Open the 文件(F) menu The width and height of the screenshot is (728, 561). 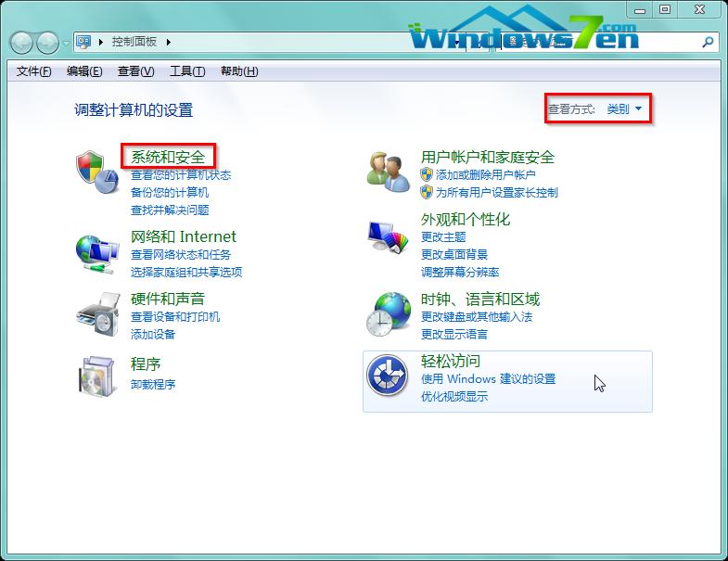coord(34,71)
